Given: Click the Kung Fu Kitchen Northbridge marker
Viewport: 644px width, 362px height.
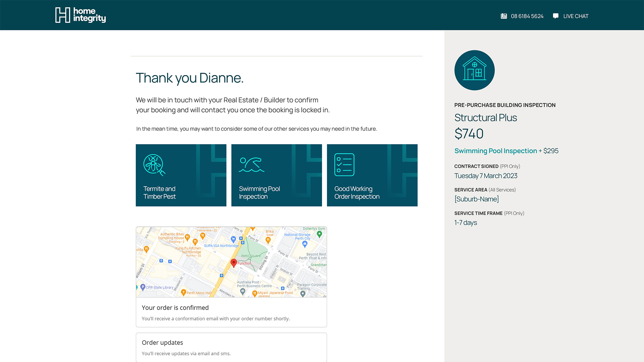Looking at the screenshot, I should coord(195,242).
